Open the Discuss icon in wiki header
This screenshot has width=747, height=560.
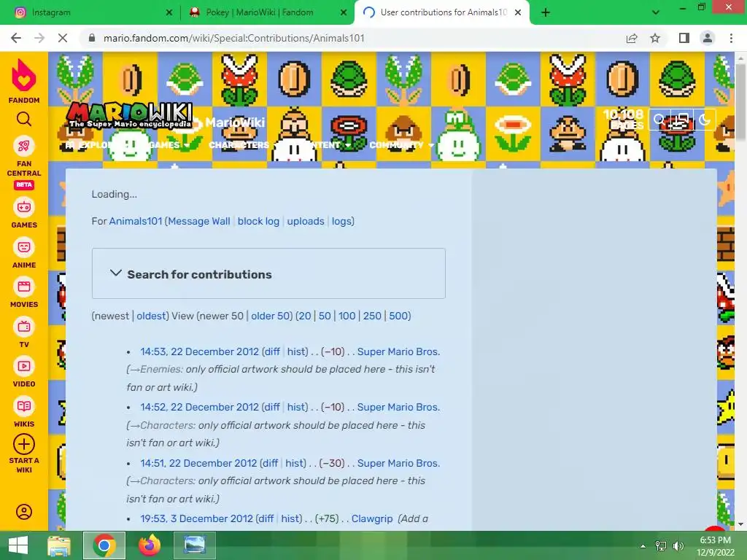pyautogui.click(x=682, y=120)
